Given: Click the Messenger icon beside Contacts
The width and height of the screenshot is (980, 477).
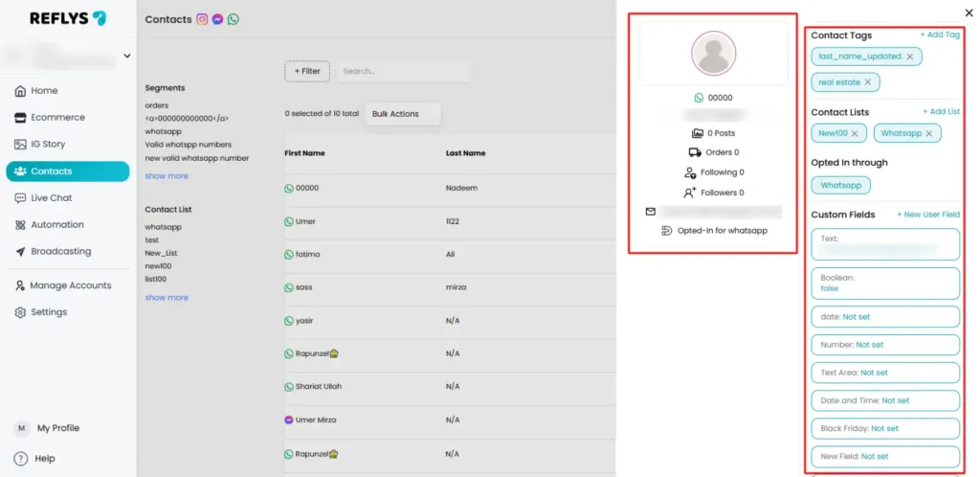Looking at the screenshot, I should pyautogui.click(x=217, y=19).
